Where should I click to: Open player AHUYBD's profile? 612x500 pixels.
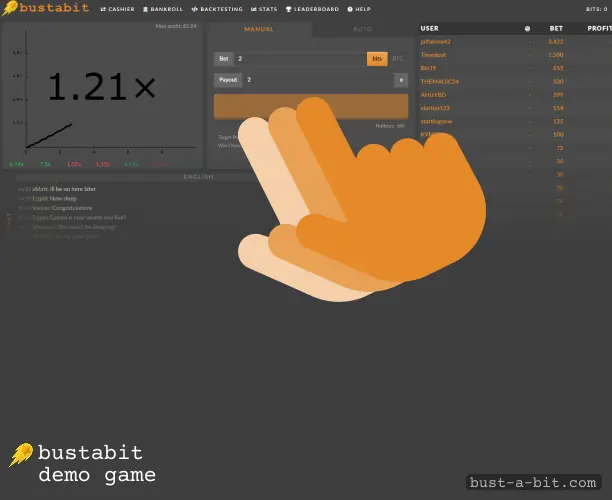click(x=433, y=94)
